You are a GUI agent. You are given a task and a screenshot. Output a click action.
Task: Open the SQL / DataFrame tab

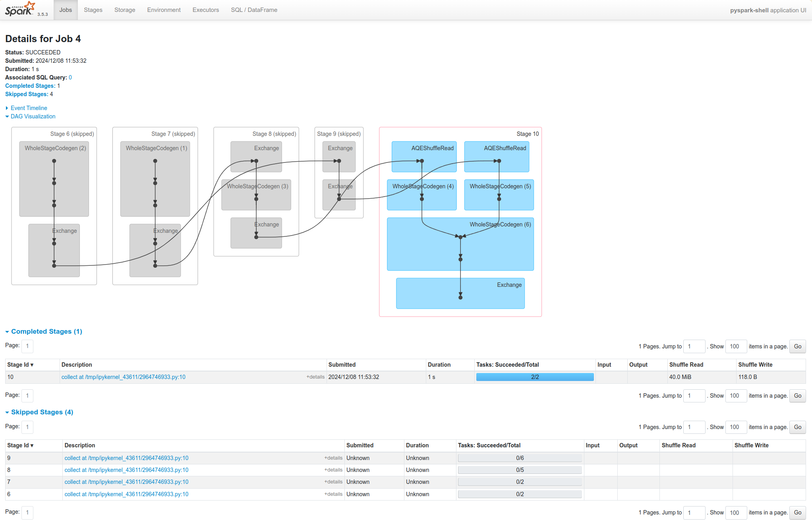(x=254, y=10)
